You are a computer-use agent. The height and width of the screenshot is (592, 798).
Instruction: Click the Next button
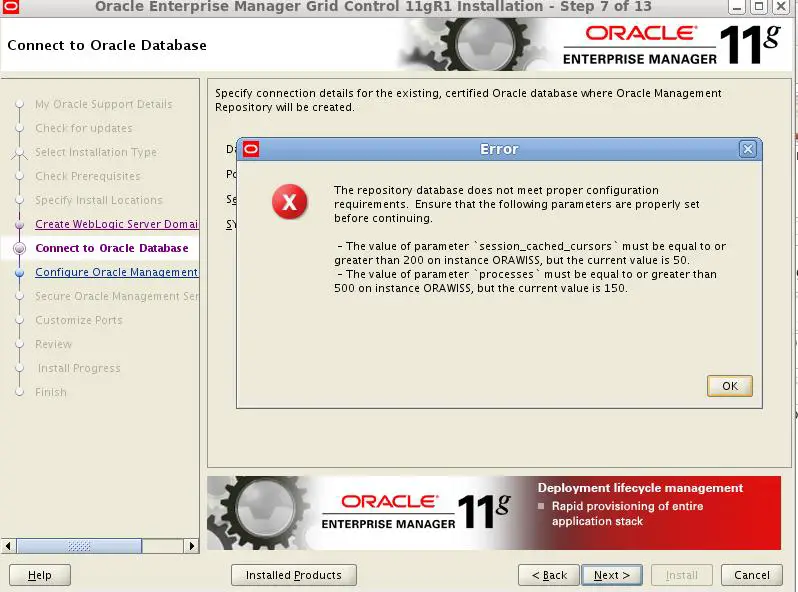612,575
